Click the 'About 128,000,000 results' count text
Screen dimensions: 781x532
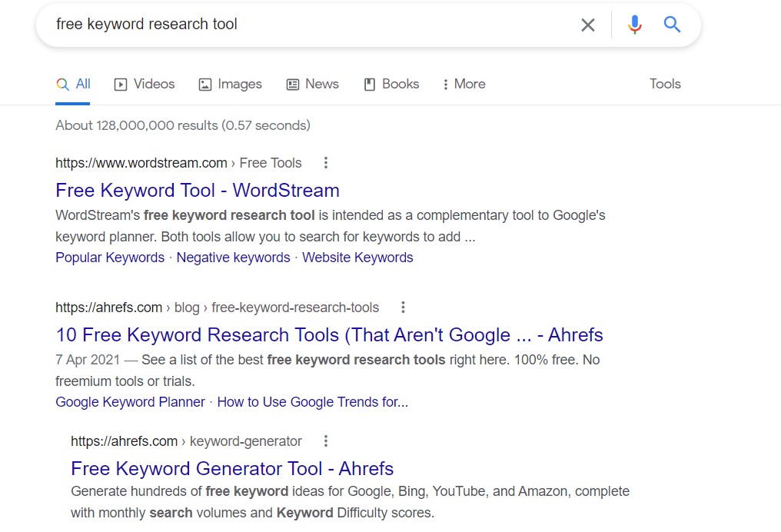(x=183, y=125)
